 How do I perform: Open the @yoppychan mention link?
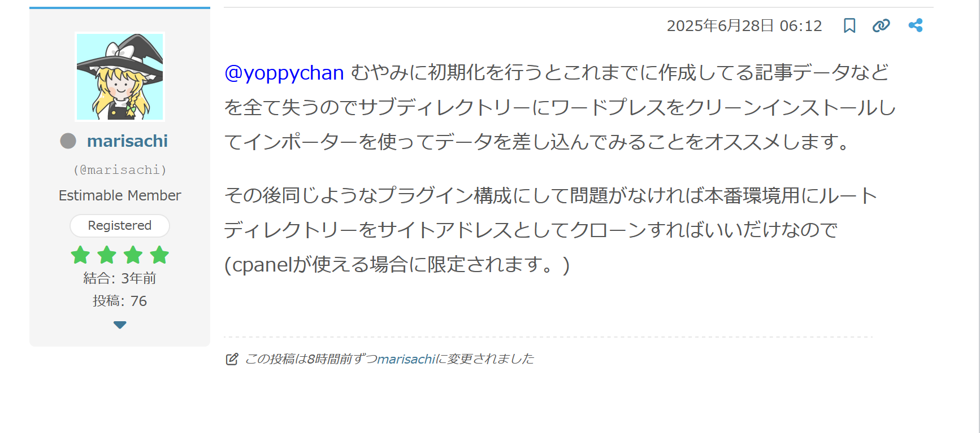(x=284, y=73)
